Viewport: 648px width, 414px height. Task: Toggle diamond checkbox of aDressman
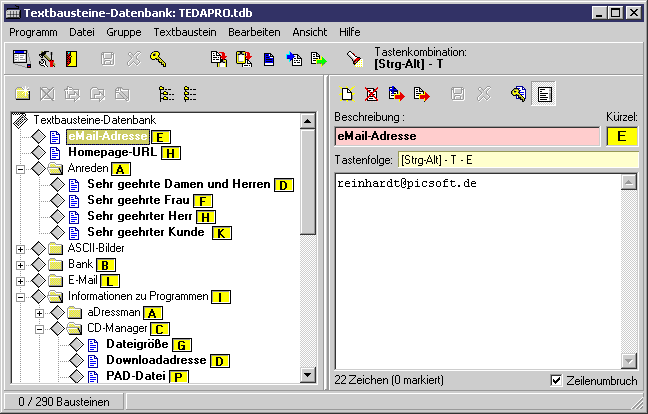[57, 312]
